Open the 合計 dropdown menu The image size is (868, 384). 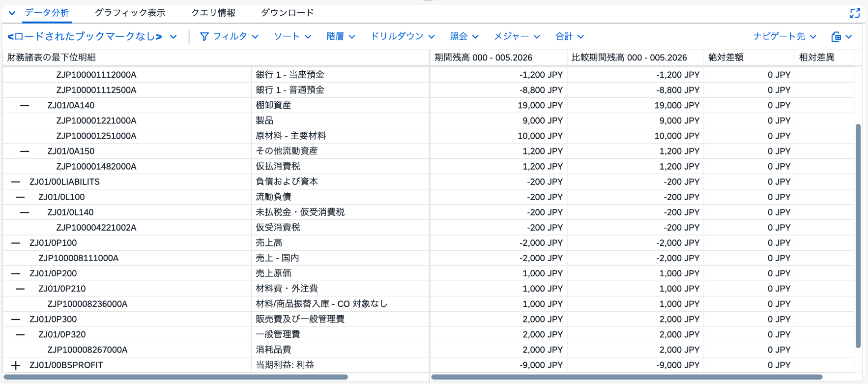tap(569, 36)
